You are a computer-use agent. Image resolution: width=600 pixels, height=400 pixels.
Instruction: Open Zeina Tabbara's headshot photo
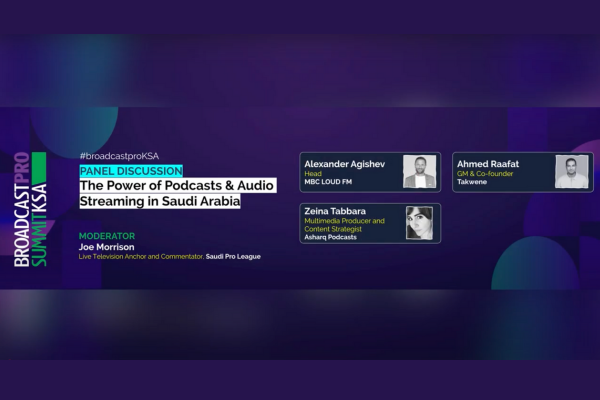pos(419,223)
